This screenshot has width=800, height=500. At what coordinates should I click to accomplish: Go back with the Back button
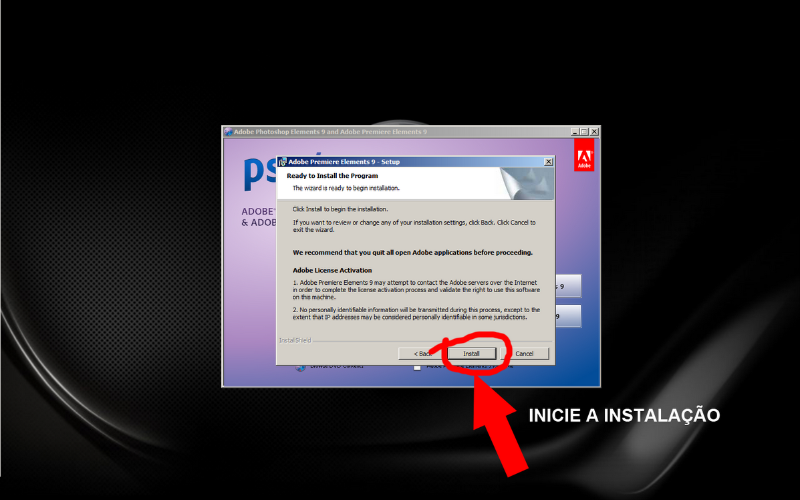(x=421, y=354)
